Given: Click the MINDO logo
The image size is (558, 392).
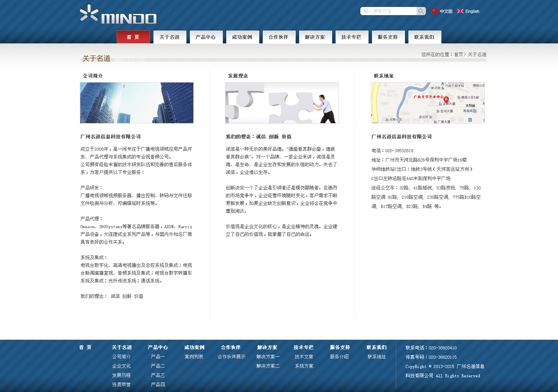Looking at the screenshot, I should 117,15.
